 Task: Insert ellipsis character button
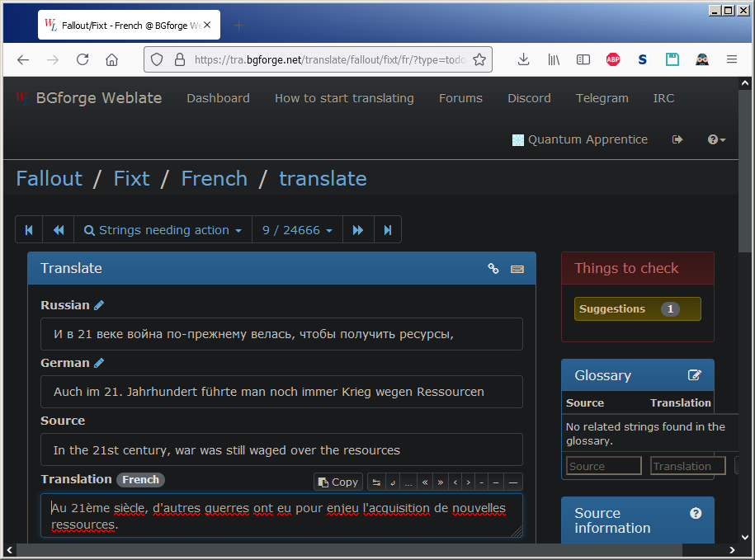[x=408, y=482]
